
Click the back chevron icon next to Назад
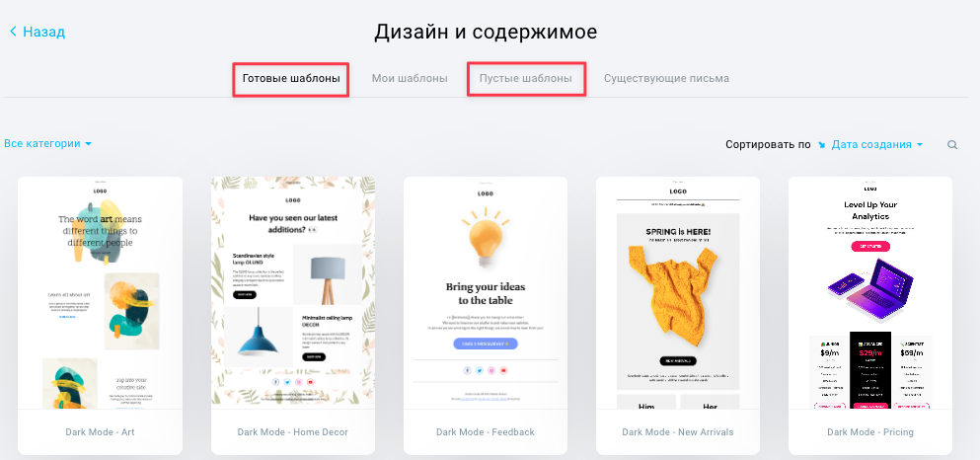[x=14, y=32]
